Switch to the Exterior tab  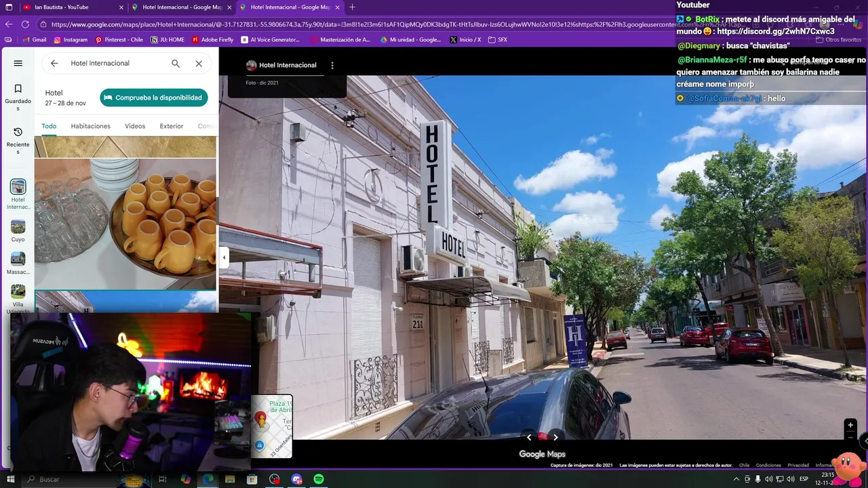tap(172, 126)
